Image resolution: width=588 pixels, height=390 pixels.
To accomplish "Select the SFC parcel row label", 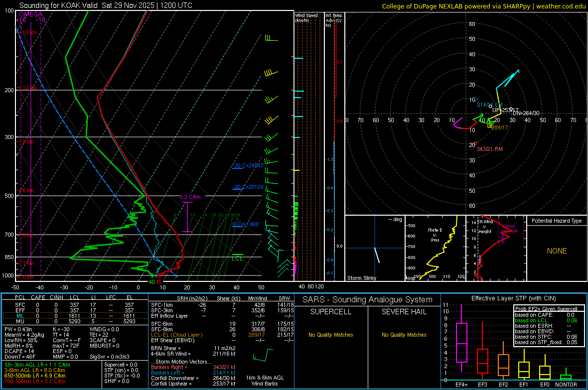I will click(20, 305).
